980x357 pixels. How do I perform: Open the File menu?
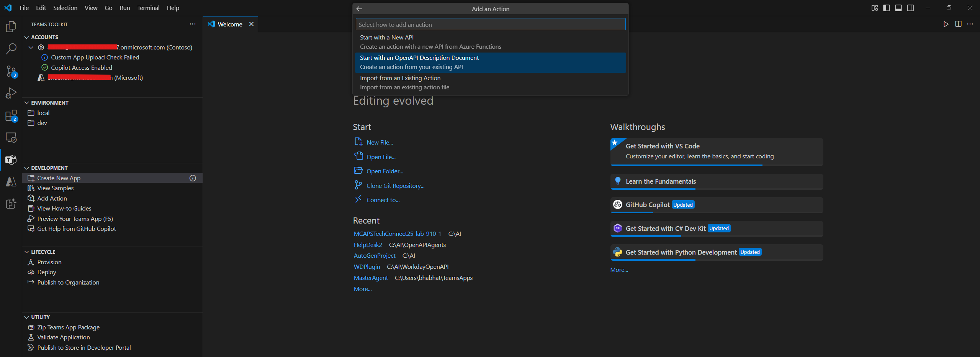point(24,8)
